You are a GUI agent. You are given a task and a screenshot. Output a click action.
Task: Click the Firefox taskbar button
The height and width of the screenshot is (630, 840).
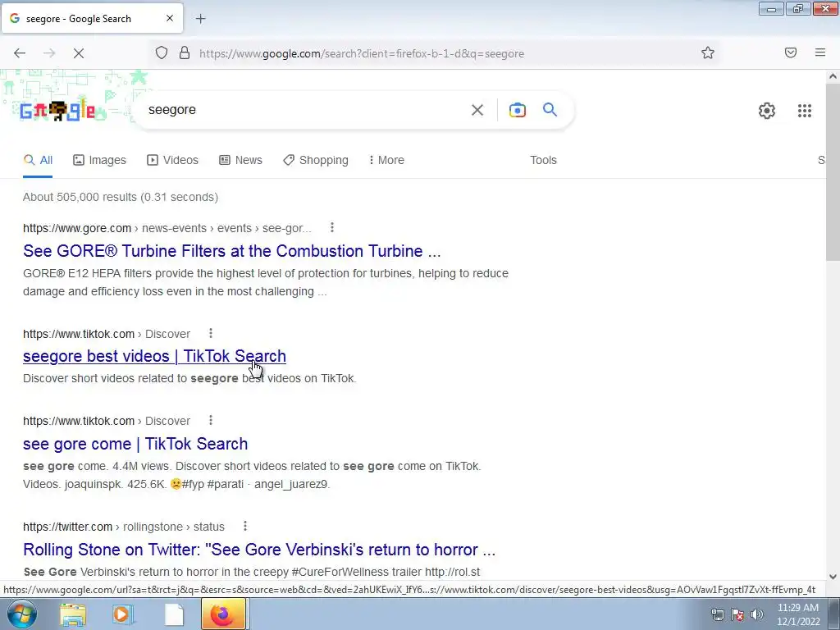[x=223, y=614]
